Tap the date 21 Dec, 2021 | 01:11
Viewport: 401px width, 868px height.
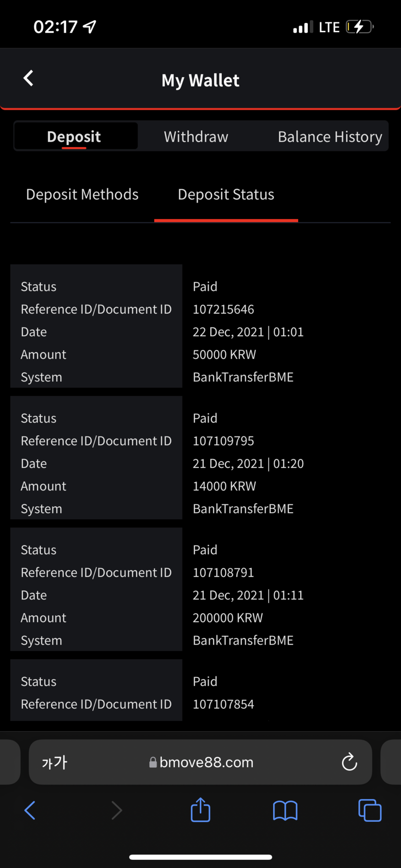(x=248, y=595)
